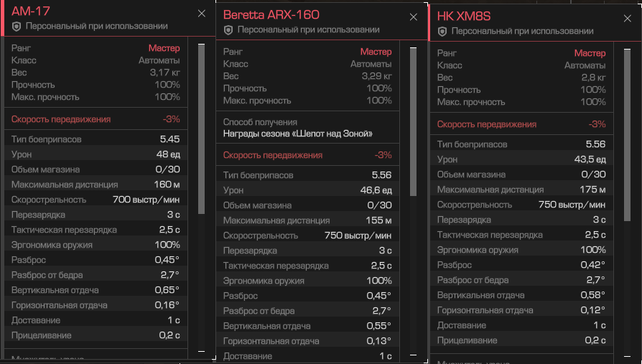Click AM-17 fire rate 700 выстр/мин

[x=146, y=200]
